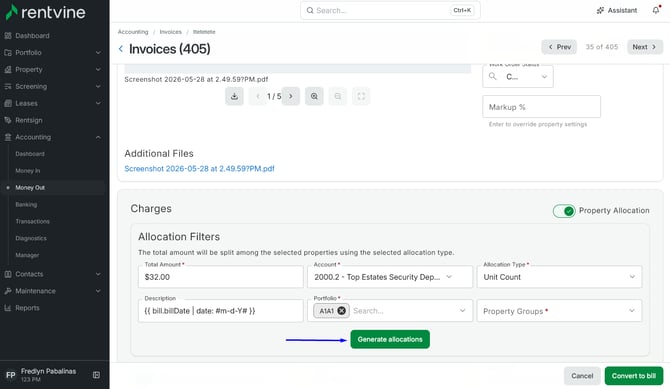Collapse the Accounting sidebar section

point(98,137)
